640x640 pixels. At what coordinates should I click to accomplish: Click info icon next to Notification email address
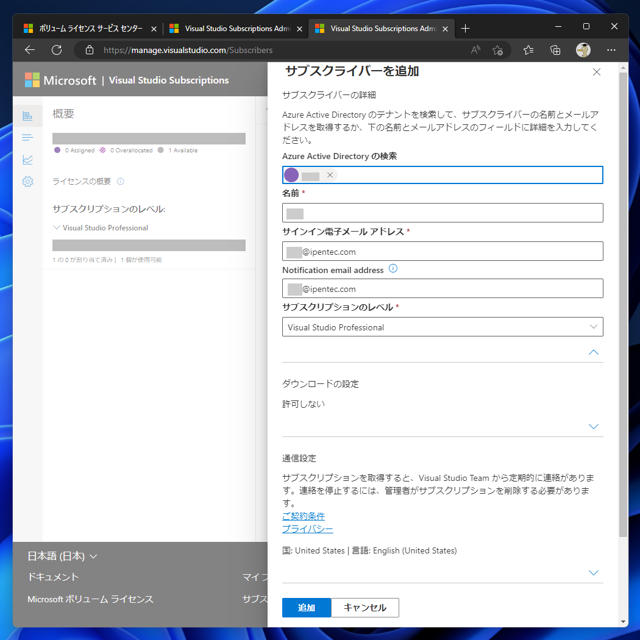(x=393, y=269)
